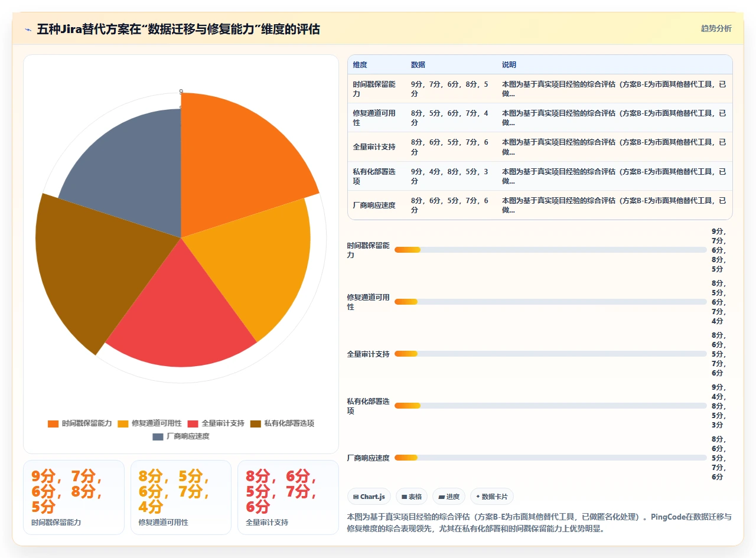The width and height of the screenshot is (756, 558).
Task: Select the 进度 tag chip
Action: click(449, 497)
